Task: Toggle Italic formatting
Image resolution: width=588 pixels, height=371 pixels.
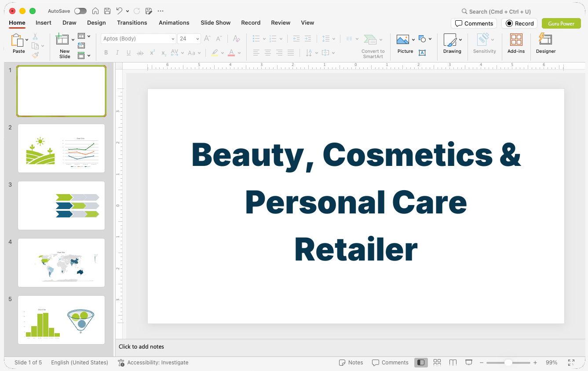Action: pyautogui.click(x=117, y=53)
